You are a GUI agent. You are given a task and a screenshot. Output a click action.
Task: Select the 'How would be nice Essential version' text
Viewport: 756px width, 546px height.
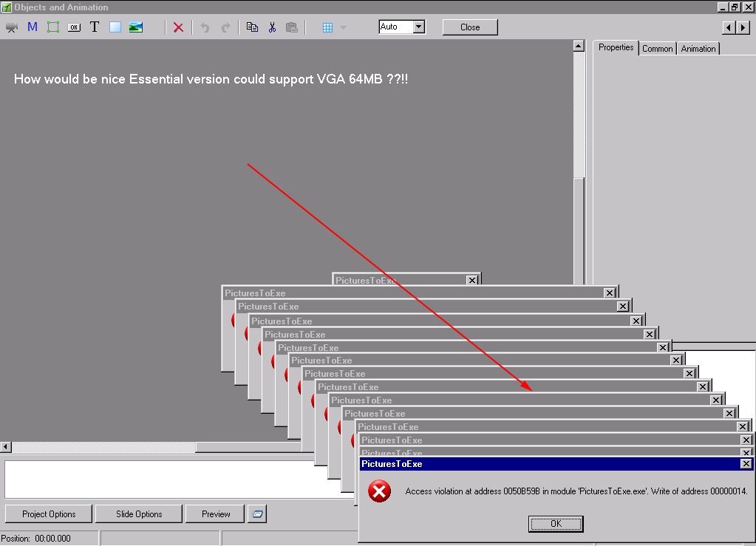pos(211,79)
